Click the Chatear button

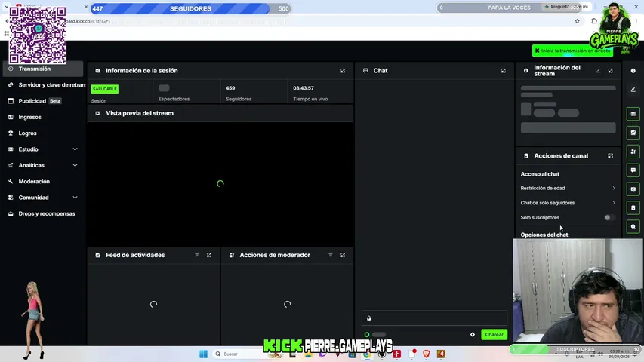[494, 335]
